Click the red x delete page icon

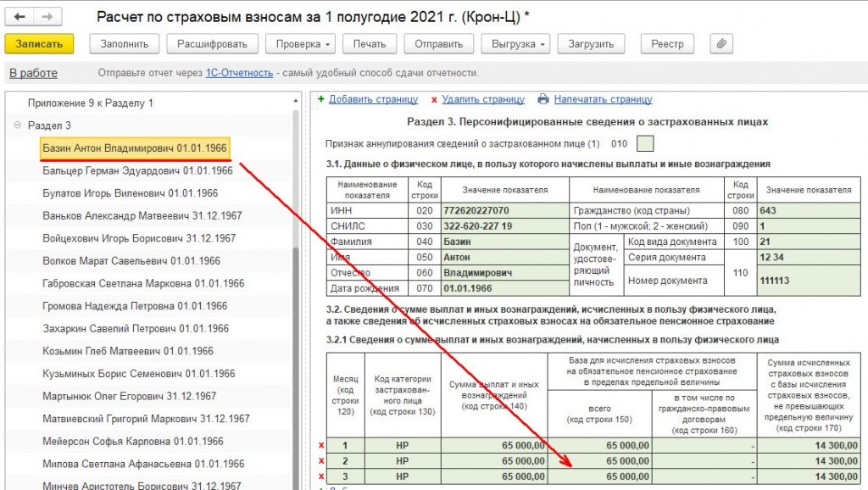click(434, 99)
